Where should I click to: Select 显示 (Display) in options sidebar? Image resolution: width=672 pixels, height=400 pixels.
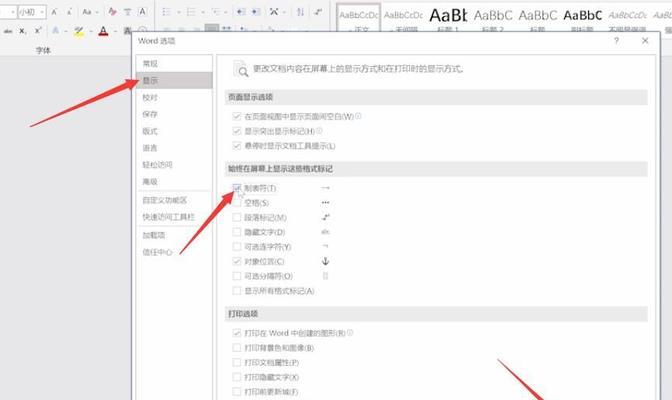point(174,80)
